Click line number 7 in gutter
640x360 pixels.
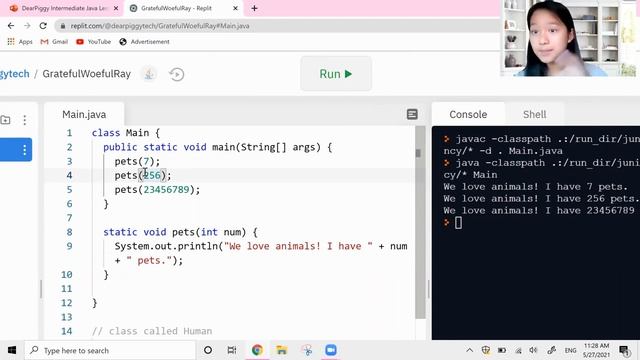coord(69,218)
